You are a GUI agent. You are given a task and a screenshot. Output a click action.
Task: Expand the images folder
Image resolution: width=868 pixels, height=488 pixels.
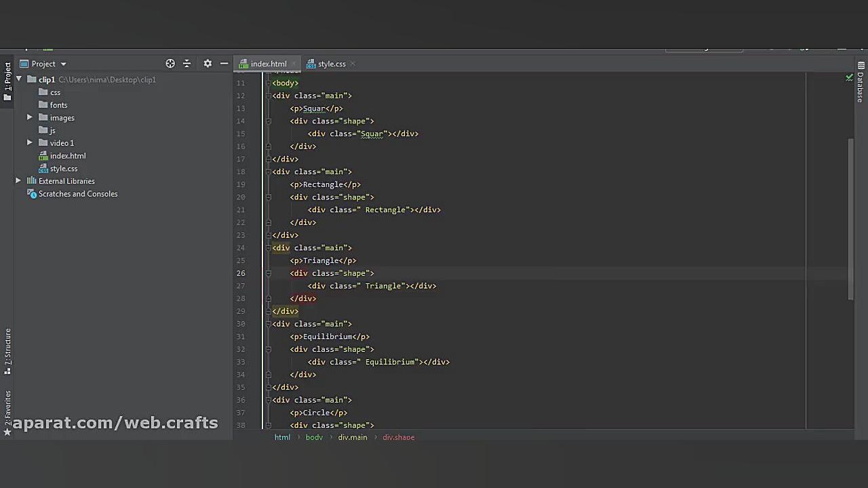click(30, 117)
